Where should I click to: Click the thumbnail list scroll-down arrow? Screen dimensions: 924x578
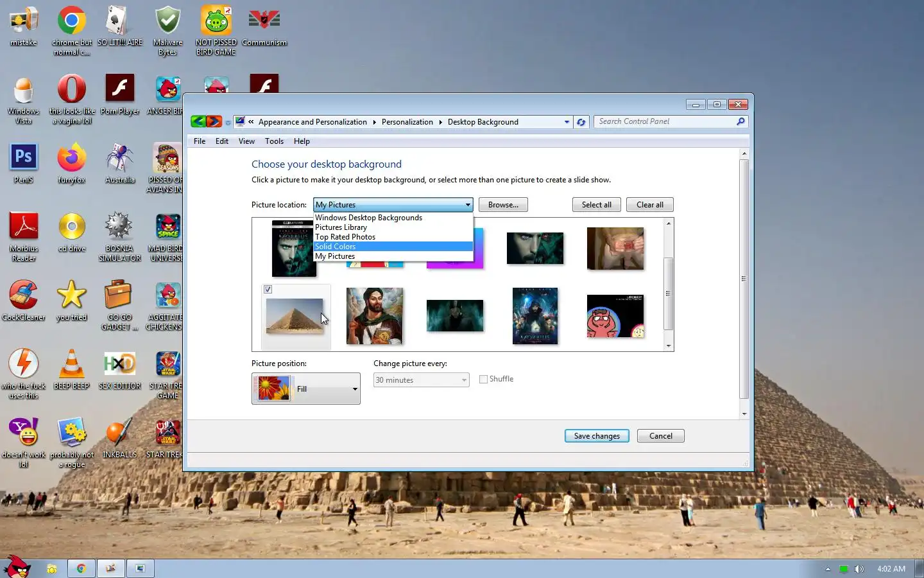coord(669,346)
